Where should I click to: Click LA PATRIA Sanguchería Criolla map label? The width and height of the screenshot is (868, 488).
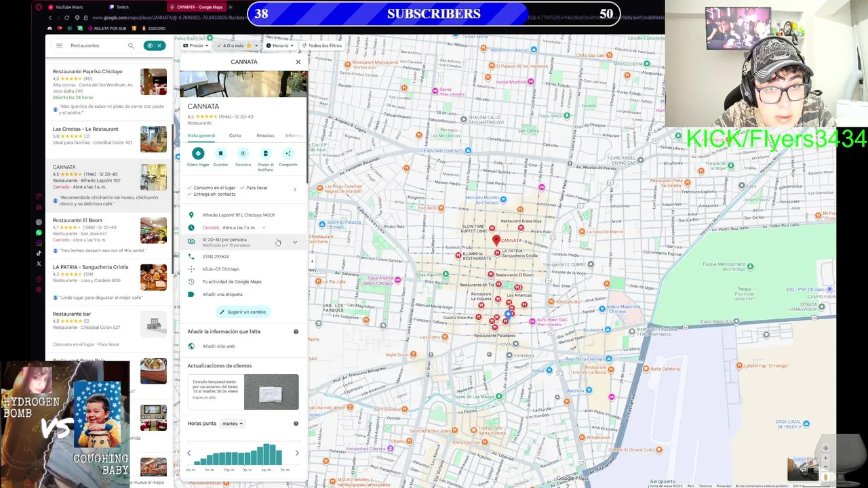click(520, 253)
